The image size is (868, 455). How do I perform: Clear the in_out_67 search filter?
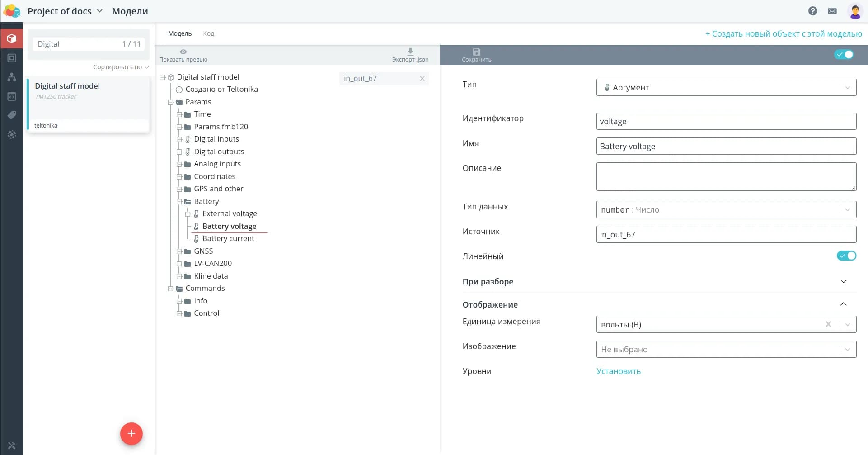coord(422,78)
